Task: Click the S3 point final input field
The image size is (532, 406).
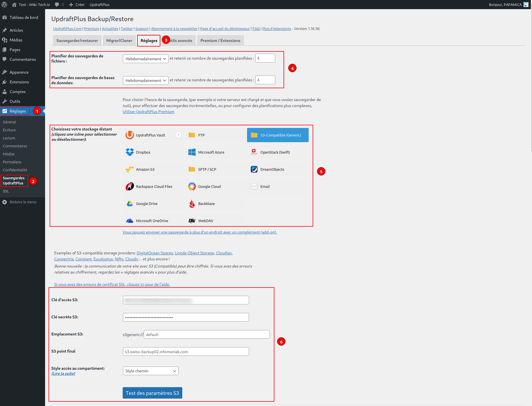Action: pyautogui.click(x=186, y=351)
